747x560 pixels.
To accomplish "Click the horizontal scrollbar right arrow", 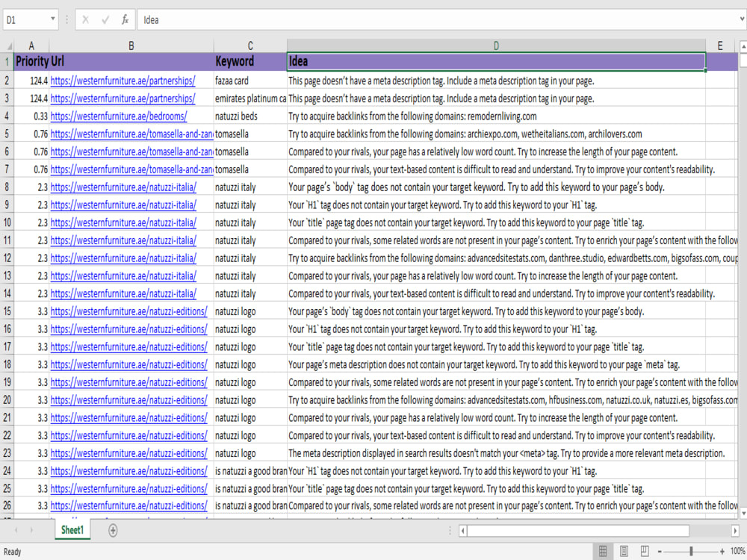I will 734,530.
